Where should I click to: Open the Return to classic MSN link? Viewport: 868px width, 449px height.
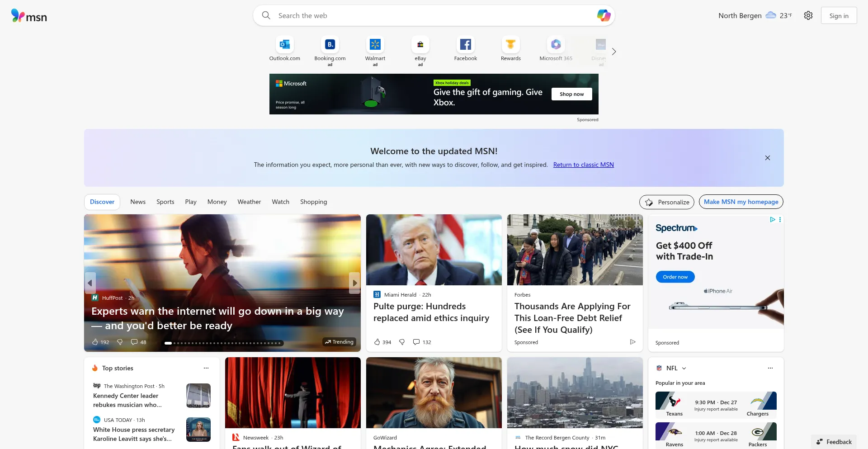(x=583, y=165)
